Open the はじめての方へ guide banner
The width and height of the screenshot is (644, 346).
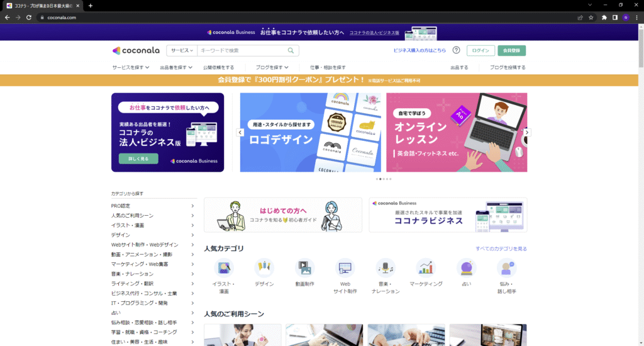coord(283,215)
